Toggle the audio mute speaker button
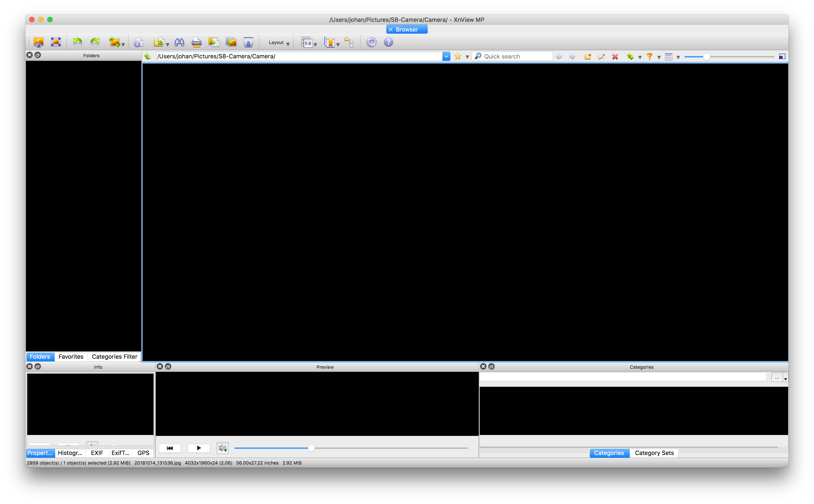Viewport: 814px width, 504px height. 222,448
